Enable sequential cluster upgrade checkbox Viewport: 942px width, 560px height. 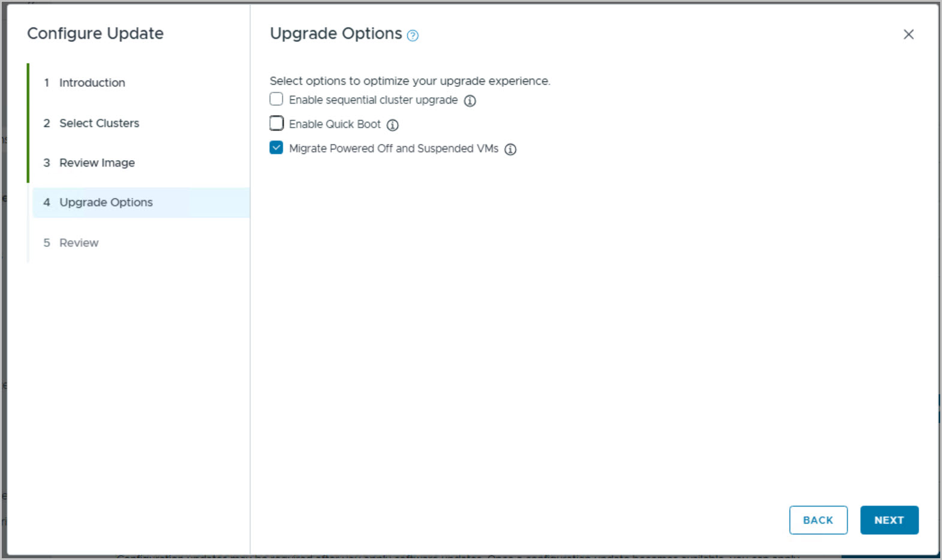point(276,99)
